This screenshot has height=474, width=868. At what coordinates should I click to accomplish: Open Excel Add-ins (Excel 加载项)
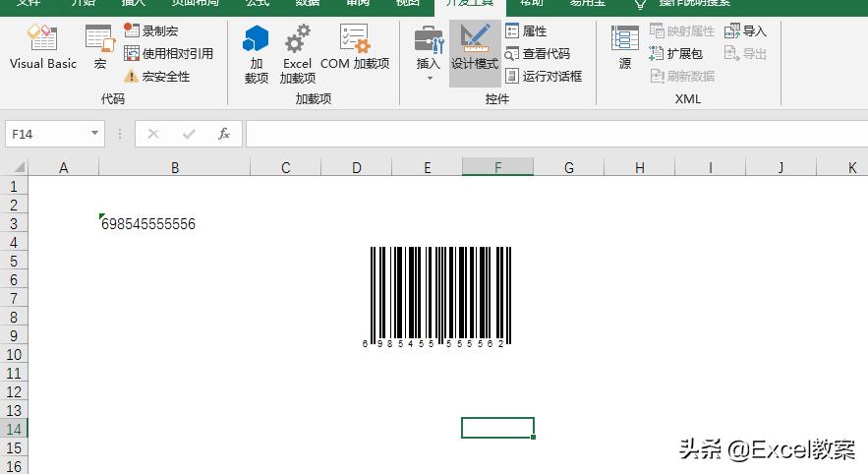[x=297, y=54]
